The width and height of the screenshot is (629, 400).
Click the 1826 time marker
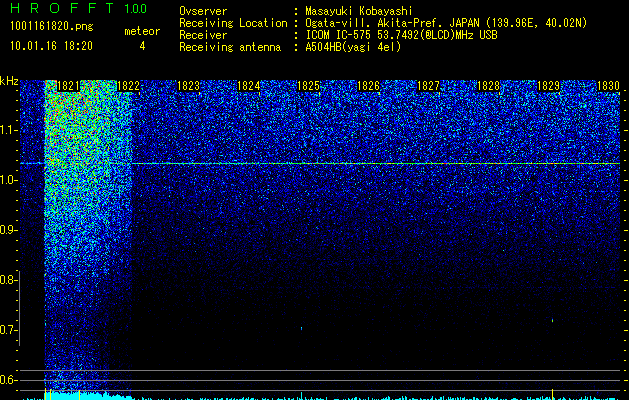coord(368,86)
